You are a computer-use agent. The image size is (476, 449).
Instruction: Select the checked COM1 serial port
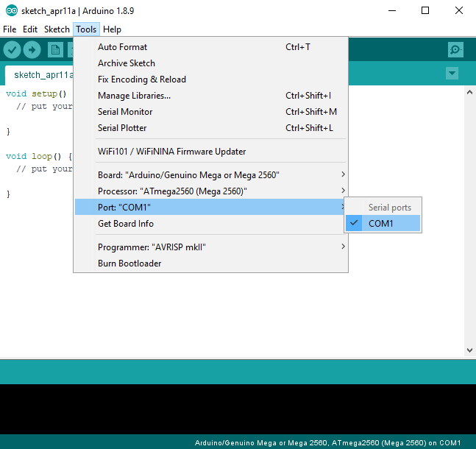[382, 223]
